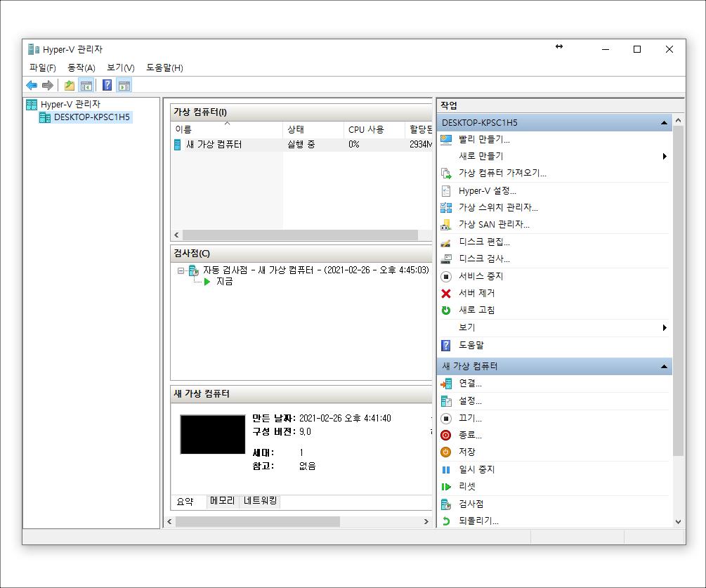Click the Help question-mark toolbar icon
706x588 pixels.
[x=107, y=85]
